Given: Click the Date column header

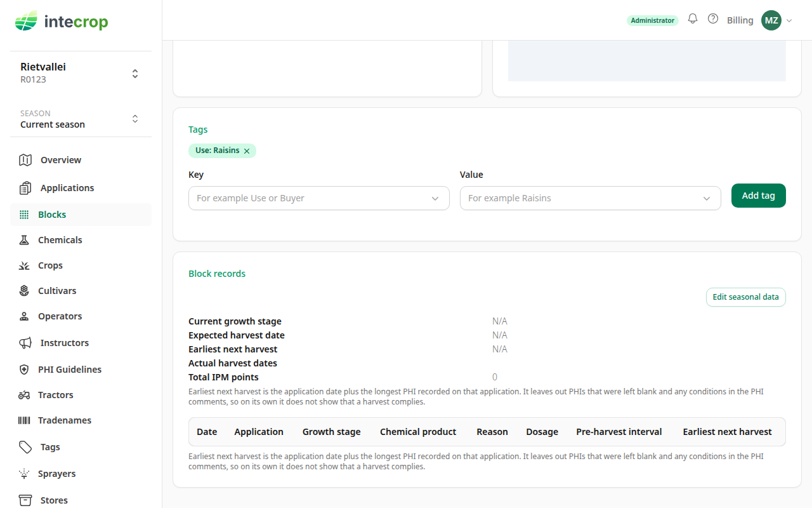Looking at the screenshot, I should point(207,432).
